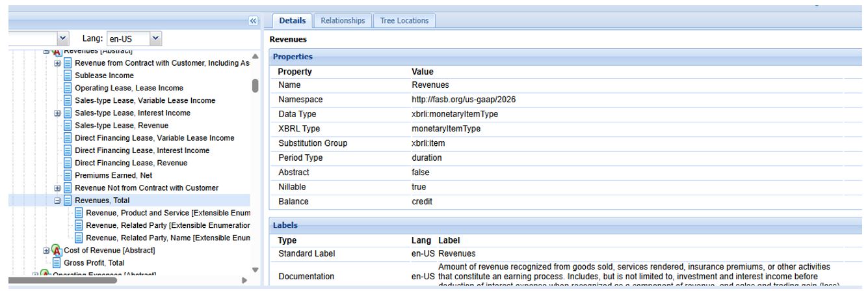Viewport: 868px width, 291px height.
Task: Click the Nillable value true
Action: pyautogui.click(x=420, y=187)
